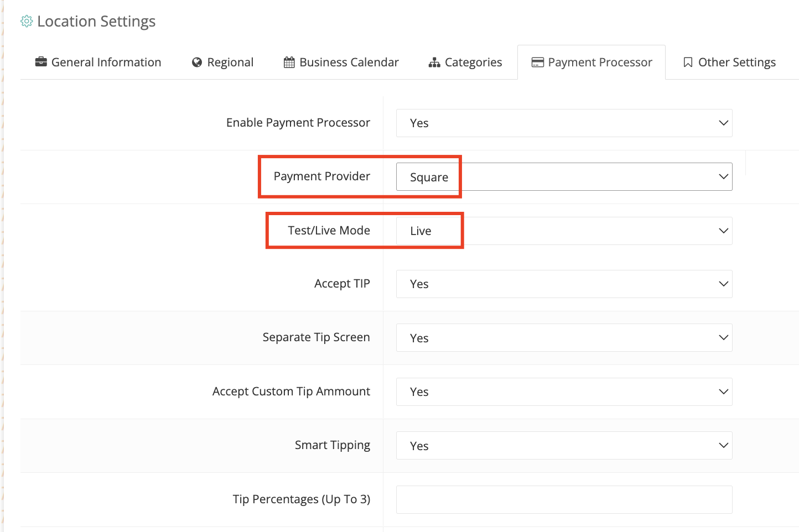Viewport: 799px width, 532px height.
Task: Open the Payment Provider dropdown
Action: (x=564, y=176)
